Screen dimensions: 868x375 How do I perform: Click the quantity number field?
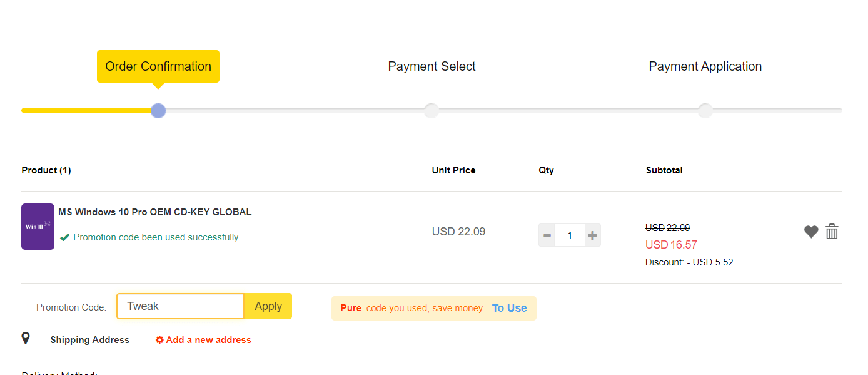[570, 235]
